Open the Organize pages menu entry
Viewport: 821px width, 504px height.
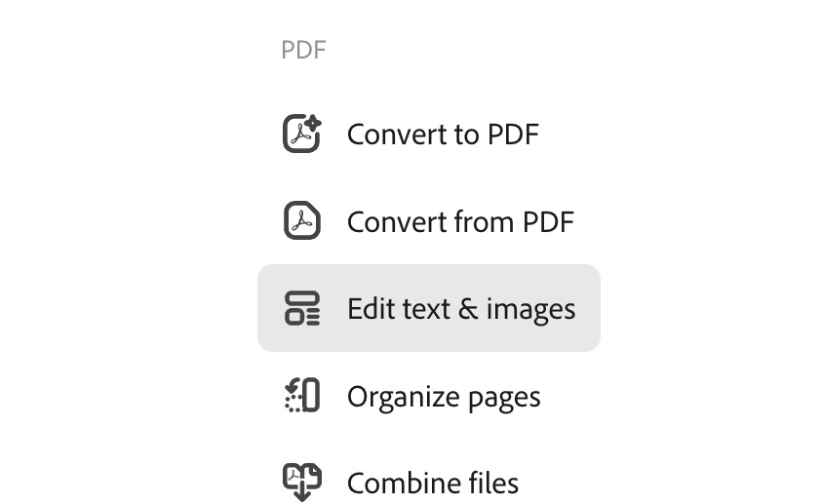(429, 396)
